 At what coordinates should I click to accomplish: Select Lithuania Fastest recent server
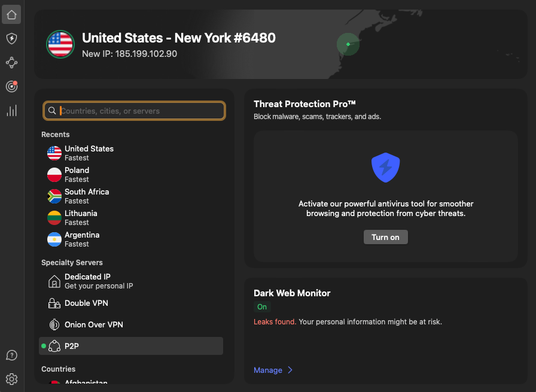pos(131,218)
